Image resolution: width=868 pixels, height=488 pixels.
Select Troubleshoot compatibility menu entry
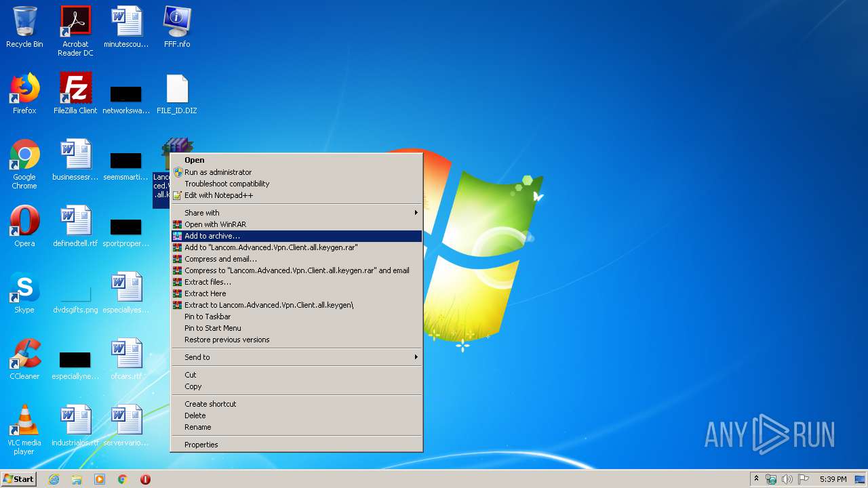click(296, 184)
